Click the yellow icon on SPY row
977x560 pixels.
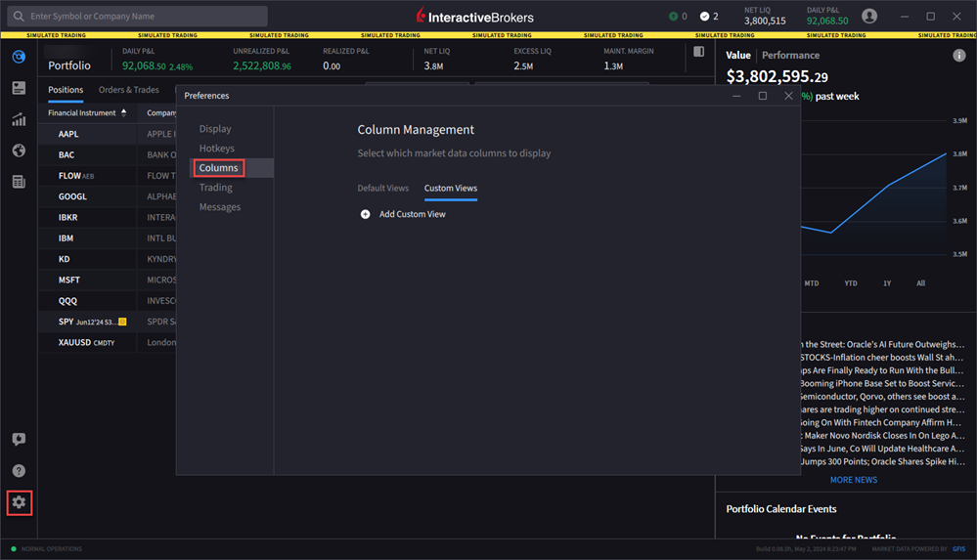[123, 323]
